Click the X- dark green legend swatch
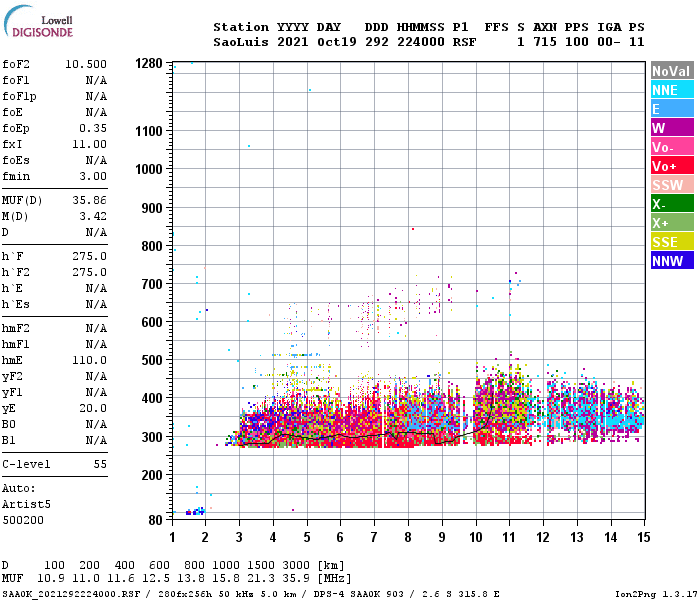This screenshot has width=700, height=600. tap(672, 204)
